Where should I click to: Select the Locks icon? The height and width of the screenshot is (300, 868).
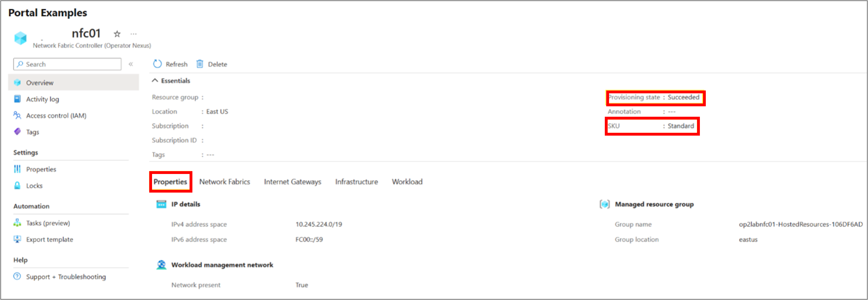pos(17,186)
